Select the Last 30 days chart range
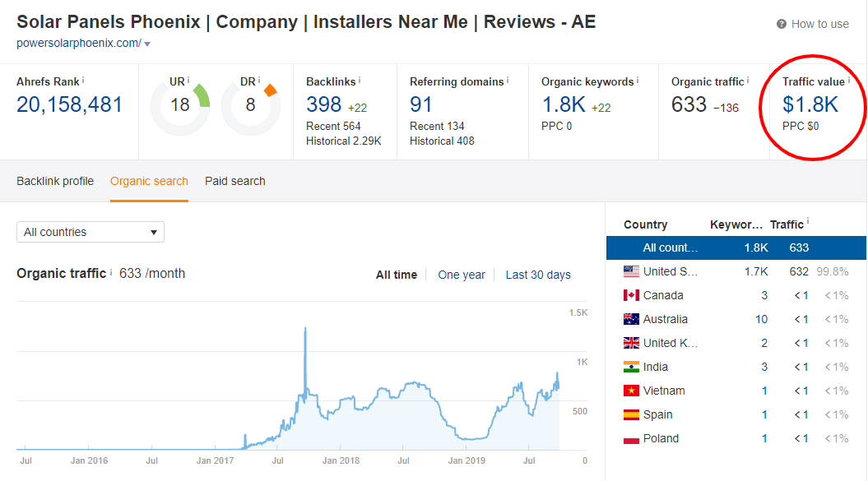The width and height of the screenshot is (868, 481). [x=538, y=275]
